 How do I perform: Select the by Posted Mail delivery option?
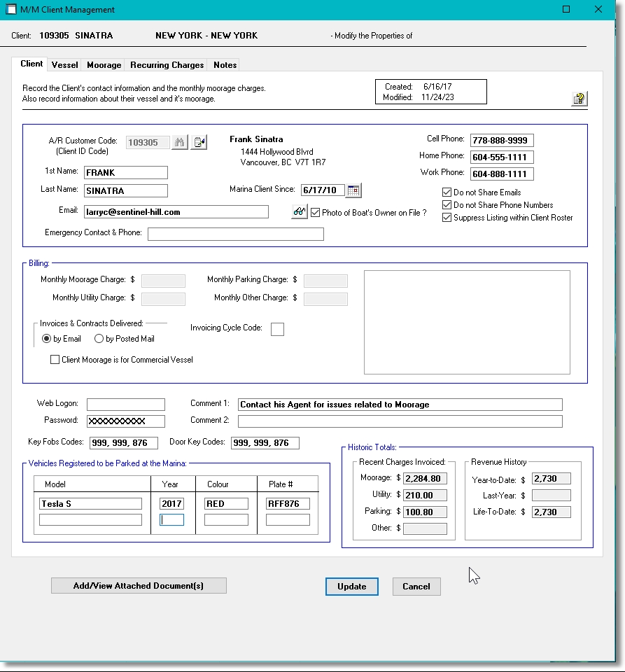click(x=98, y=339)
